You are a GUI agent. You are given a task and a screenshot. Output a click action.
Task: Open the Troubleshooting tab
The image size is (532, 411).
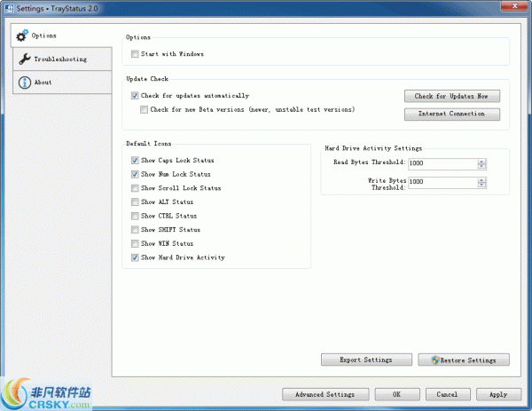[62, 59]
